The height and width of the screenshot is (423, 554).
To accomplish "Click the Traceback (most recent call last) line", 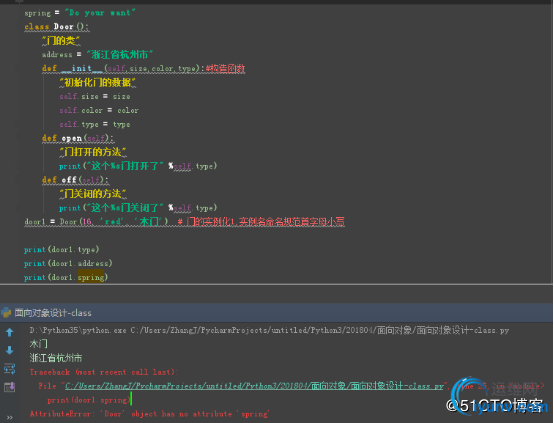I will pyautogui.click(x=104, y=372).
